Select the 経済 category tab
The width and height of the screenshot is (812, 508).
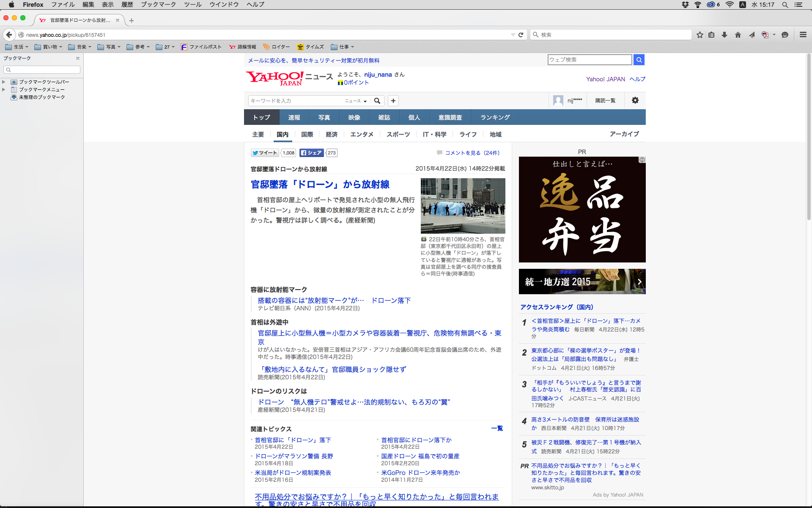tap(332, 134)
